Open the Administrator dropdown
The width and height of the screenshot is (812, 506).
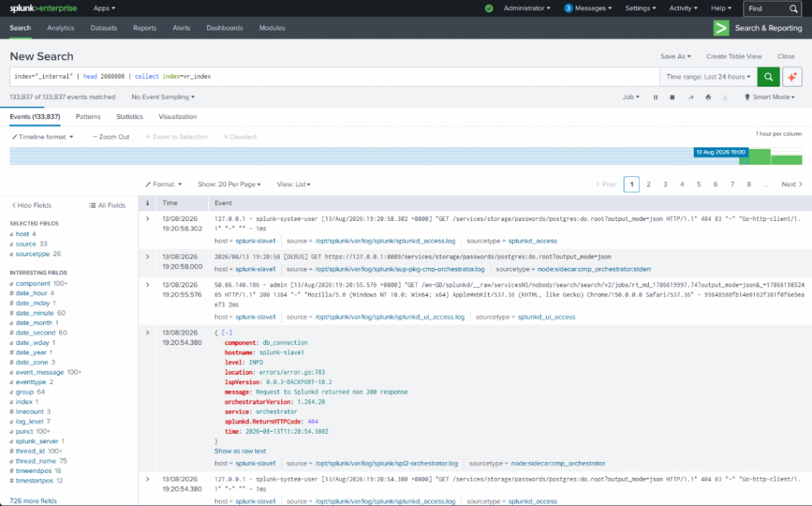(x=527, y=8)
